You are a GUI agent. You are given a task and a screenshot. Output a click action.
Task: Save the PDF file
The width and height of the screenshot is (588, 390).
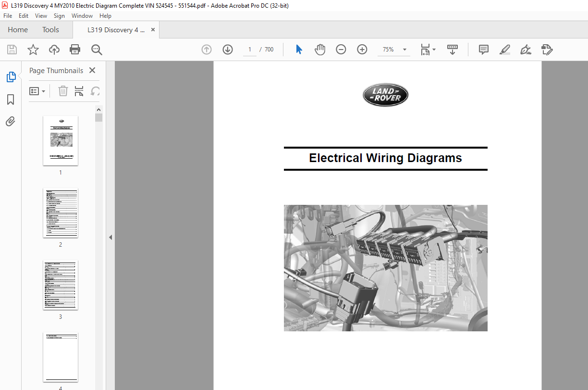12,50
